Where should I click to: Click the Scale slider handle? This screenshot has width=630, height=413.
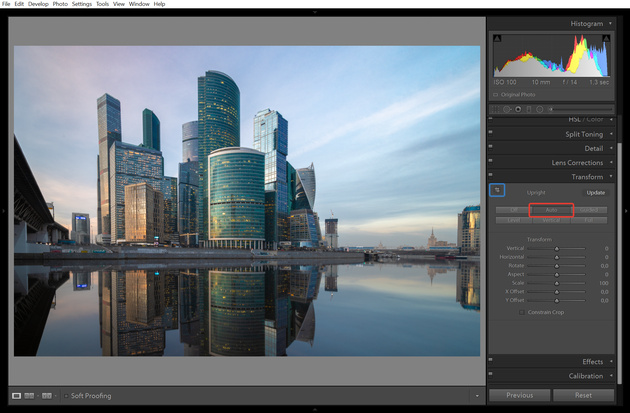coord(557,283)
